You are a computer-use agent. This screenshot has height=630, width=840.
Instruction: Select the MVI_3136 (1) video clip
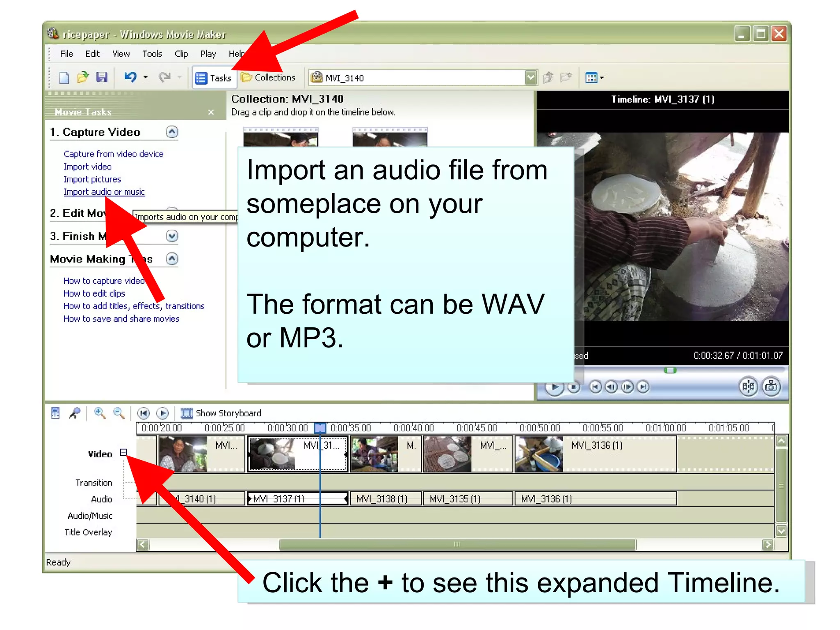[596, 454]
